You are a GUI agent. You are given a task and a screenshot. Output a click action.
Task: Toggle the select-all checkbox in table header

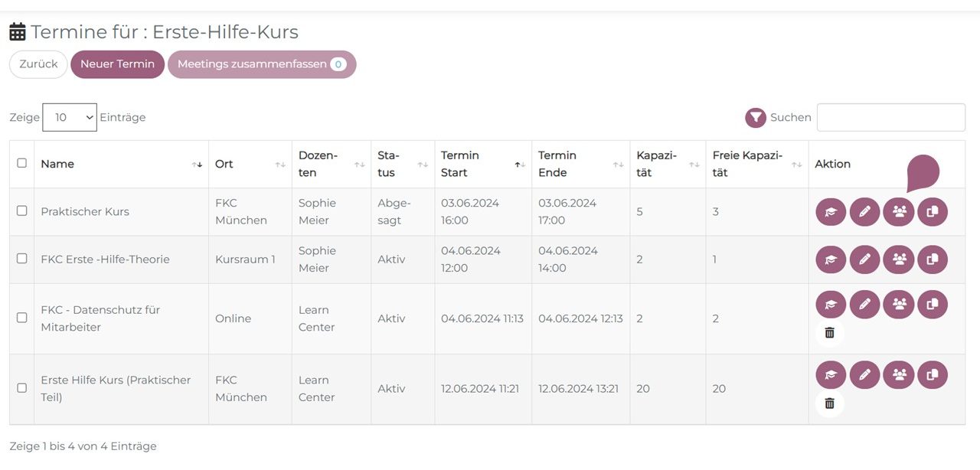pyautogui.click(x=21, y=163)
